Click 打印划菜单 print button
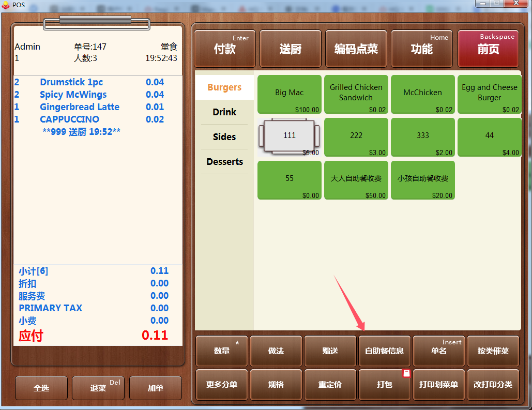 439,385
